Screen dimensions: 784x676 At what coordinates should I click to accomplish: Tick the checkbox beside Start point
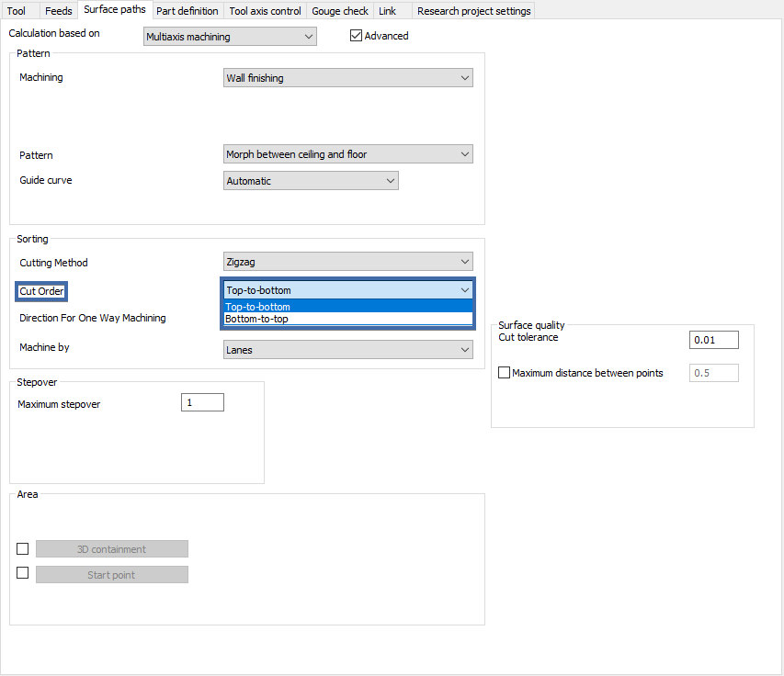click(x=22, y=572)
